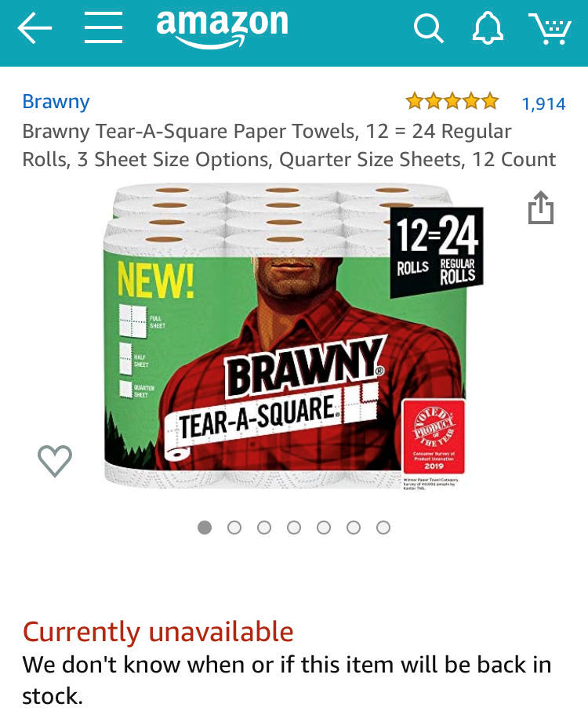The width and height of the screenshot is (588, 718).
Task: Tap the share icon
Action: click(540, 208)
